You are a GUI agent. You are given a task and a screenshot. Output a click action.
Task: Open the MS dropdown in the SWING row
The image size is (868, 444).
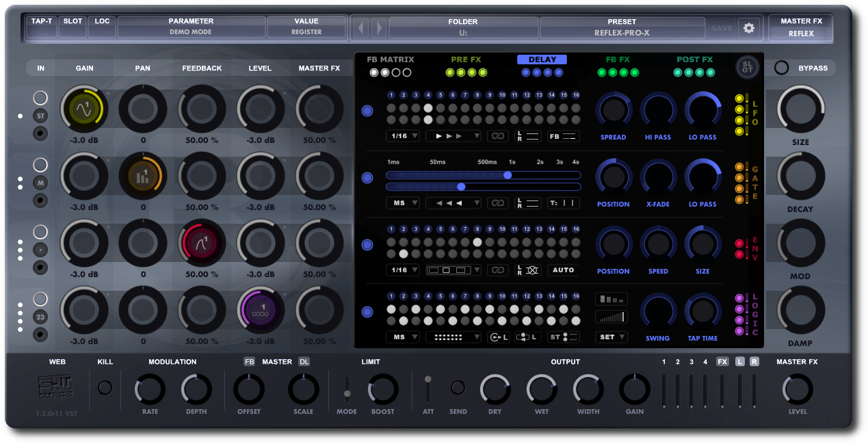[403, 337]
